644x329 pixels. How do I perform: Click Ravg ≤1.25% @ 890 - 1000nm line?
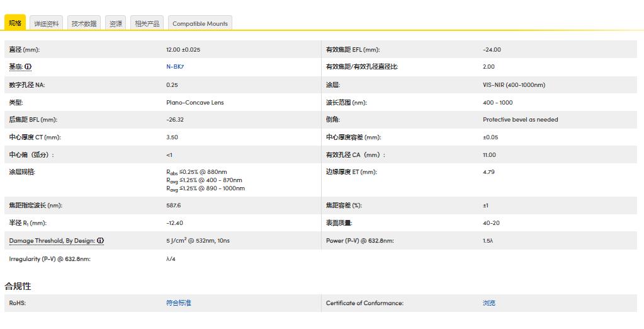tap(206, 188)
